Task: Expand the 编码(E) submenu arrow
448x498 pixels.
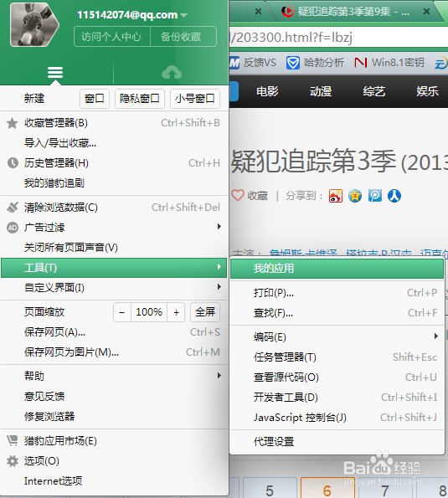Action: [x=436, y=336]
